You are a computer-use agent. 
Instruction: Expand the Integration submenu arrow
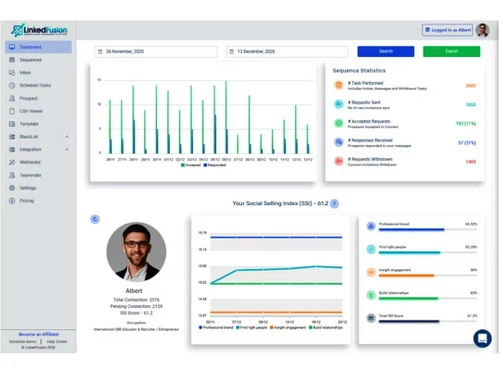(x=67, y=149)
